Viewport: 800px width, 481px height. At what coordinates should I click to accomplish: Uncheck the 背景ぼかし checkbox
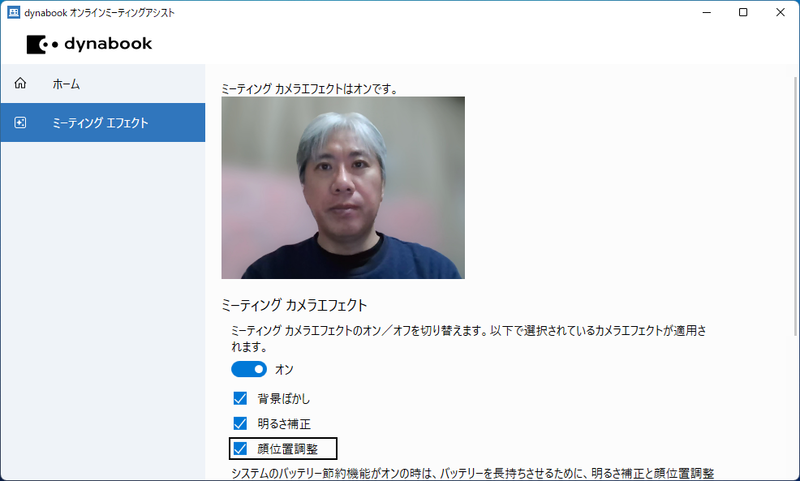click(240, 398)
